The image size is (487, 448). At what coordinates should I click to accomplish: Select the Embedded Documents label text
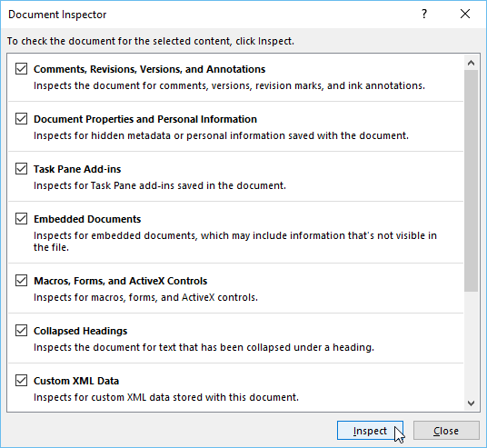click(x=87, y=219)
